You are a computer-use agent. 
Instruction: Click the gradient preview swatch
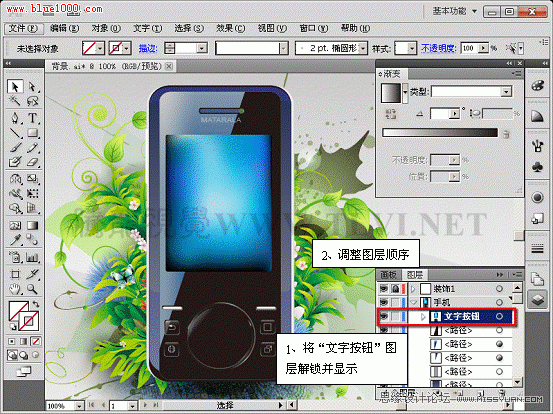tap(391, 93)
